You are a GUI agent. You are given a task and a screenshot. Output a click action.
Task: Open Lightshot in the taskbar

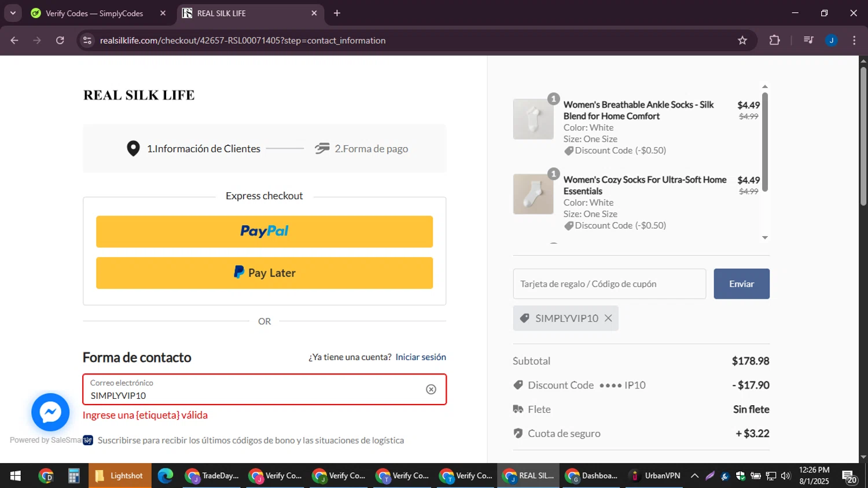pos(120,476)
